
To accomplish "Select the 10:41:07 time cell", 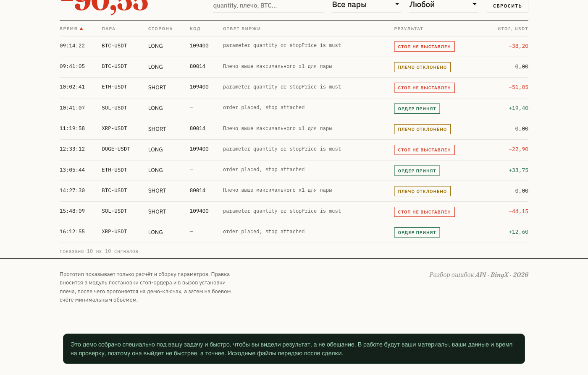I will point(72,108).
